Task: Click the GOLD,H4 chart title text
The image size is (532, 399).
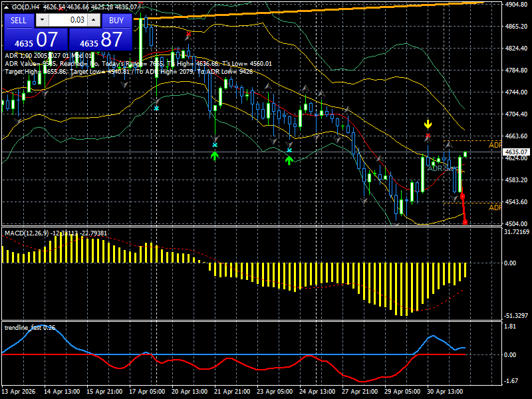Action: (25, 7)
